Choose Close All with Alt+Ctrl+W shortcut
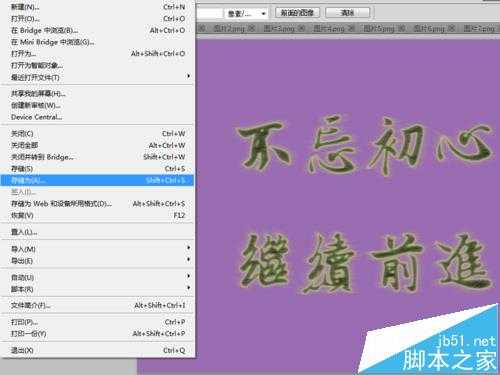Screen dimensions: 500x375 [x=97, y=145]
